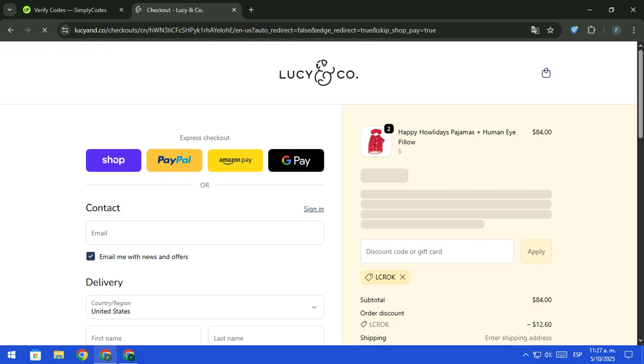Open the Windows Start menu
644x364 pixels.
click(x=12, y=355)
